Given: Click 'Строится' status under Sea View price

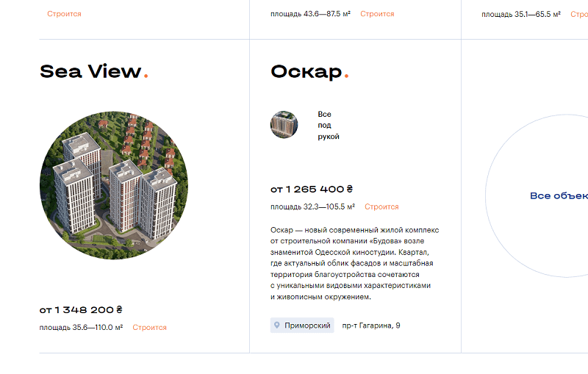Looking at the screenshot, I should [150, 328].
